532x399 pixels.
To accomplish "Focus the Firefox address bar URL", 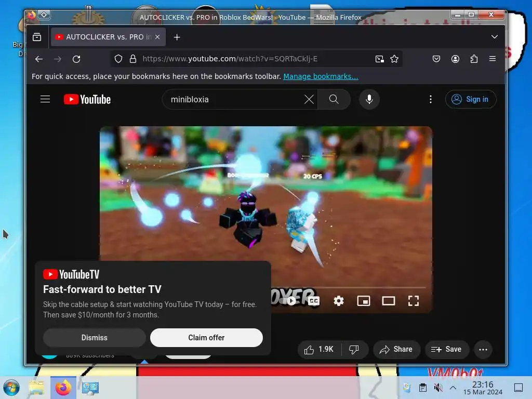I will (x=230, y=59).
